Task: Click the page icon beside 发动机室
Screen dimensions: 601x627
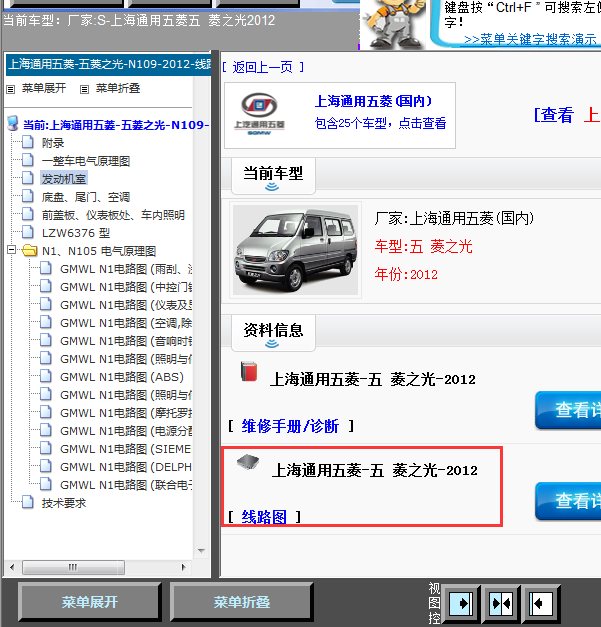Action: [28, 178]
